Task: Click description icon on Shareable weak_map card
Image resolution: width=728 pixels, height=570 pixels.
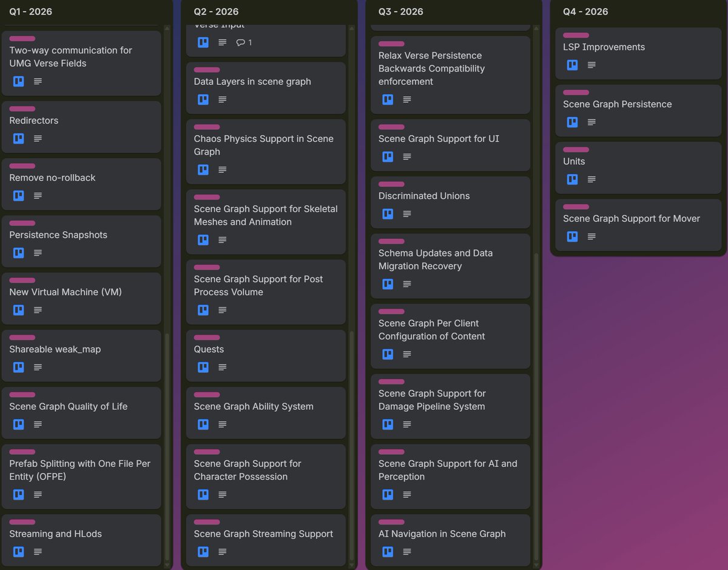Action: coord(38,367)
